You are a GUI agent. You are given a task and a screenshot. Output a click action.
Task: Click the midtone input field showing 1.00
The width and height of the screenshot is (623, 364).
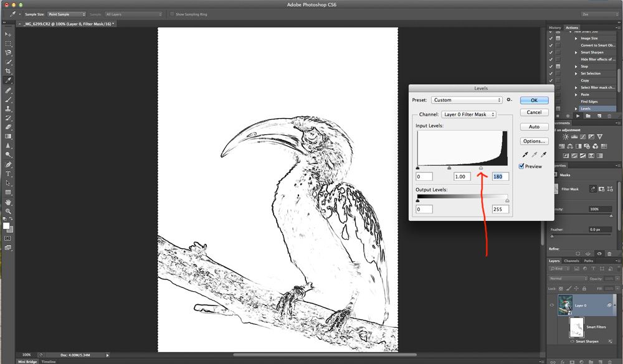462,177
